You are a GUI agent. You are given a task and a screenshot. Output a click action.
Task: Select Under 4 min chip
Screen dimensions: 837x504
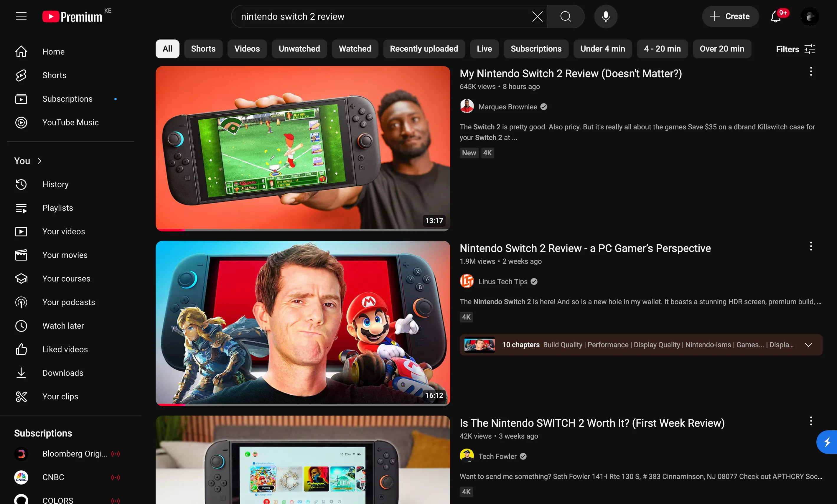(x=602, y=49)
